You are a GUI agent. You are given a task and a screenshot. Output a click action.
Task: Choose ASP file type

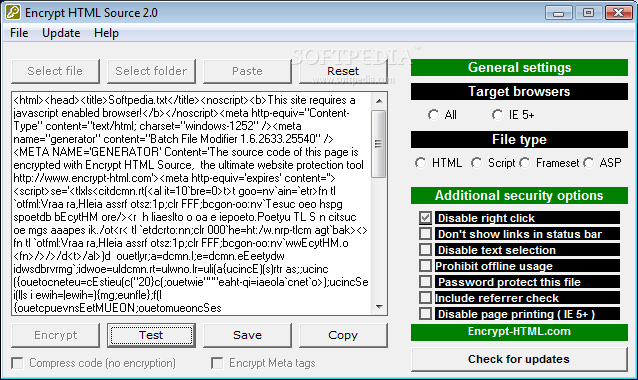[x=588, y=163]
